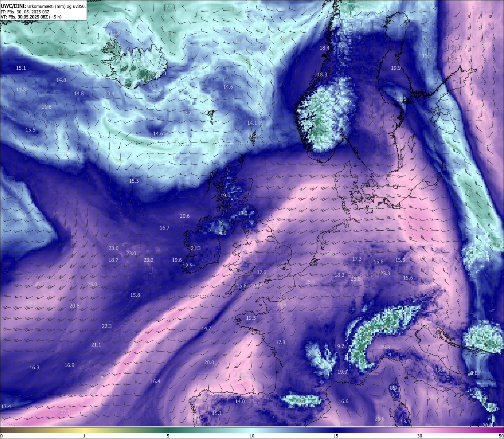Click the 21.3 value over Ireland
Screen dimensions: 504x439
[196, 248]
